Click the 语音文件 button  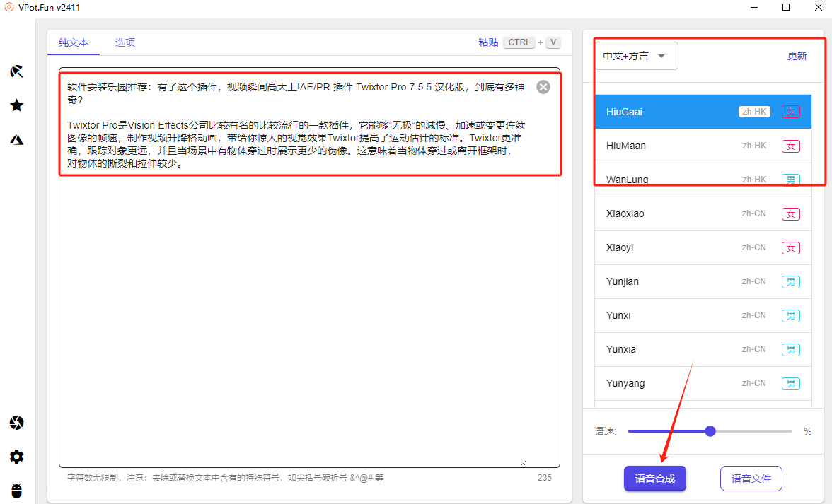coord(751,479)
